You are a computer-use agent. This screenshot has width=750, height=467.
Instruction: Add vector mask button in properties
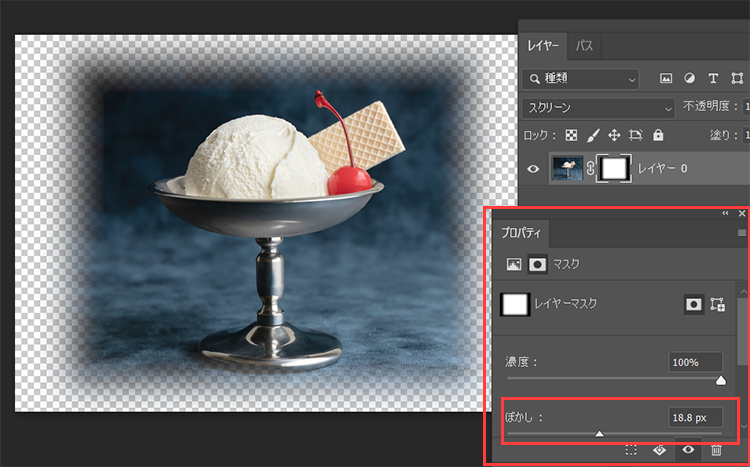point(717,304)
